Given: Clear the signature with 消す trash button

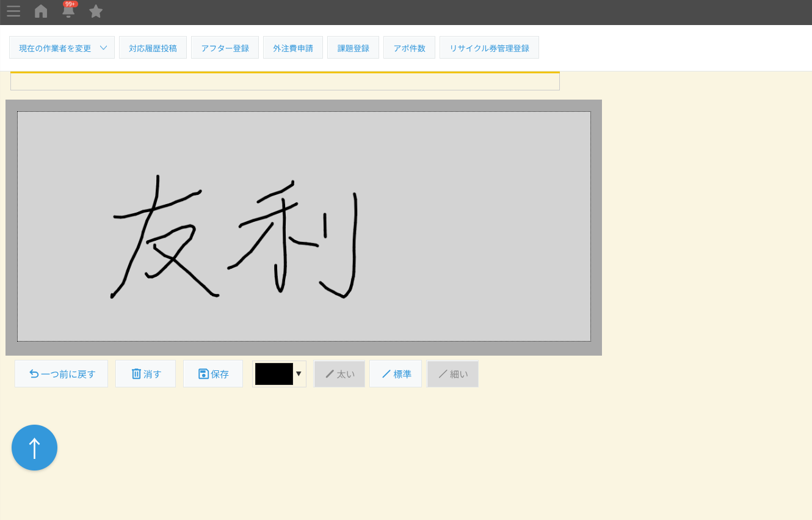Looking at the screenshot, I should coord(145,374).
